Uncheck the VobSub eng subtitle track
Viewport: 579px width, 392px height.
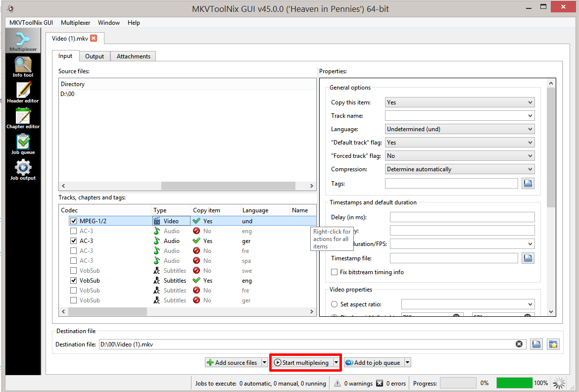coord(73,281)
